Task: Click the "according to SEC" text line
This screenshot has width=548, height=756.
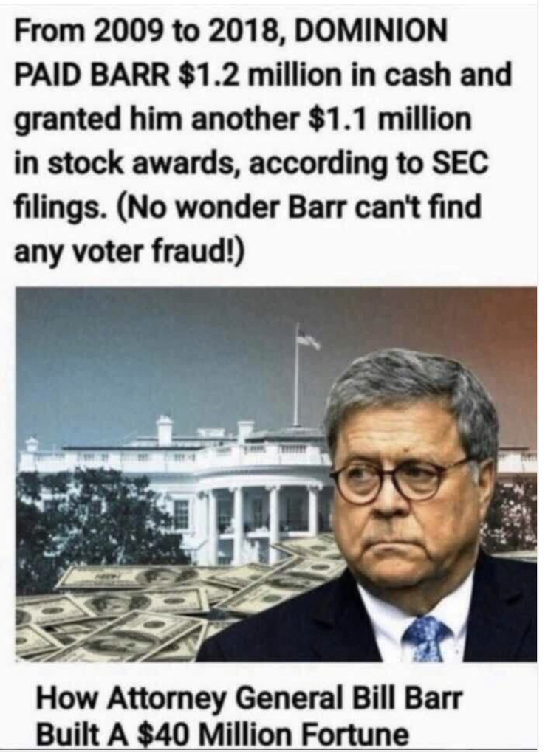Action: point(369,164)
